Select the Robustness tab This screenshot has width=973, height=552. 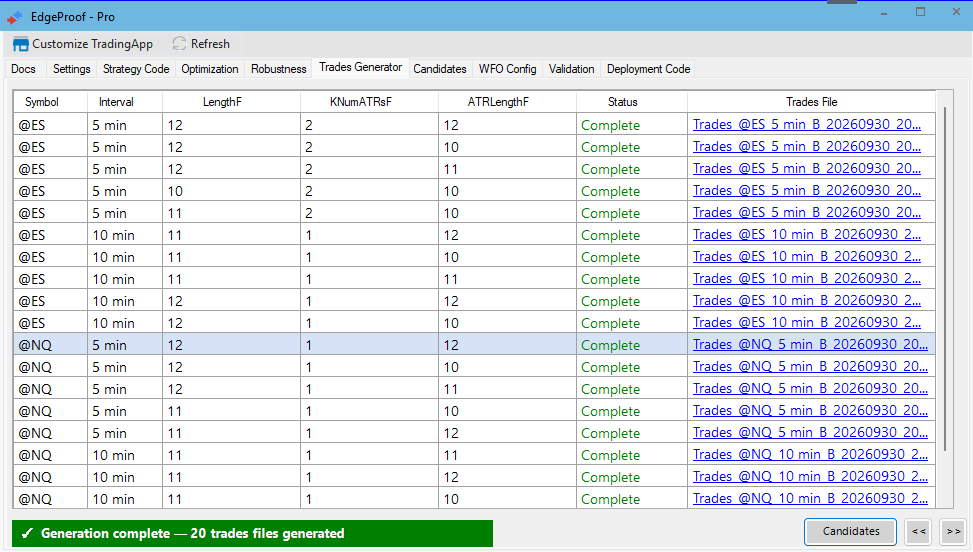tap(279, 69)
